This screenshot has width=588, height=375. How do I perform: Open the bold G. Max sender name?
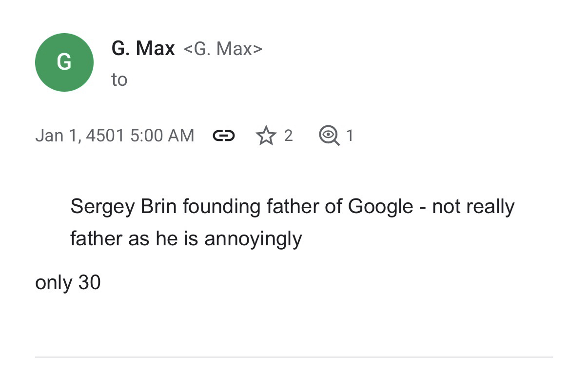143,48
